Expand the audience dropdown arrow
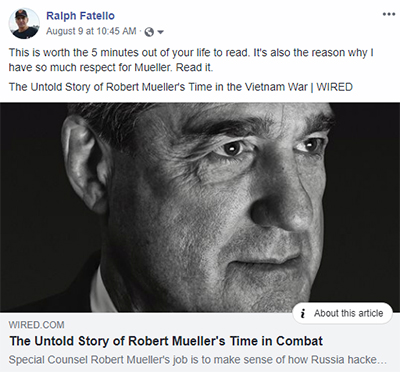 tap(160, 32)
